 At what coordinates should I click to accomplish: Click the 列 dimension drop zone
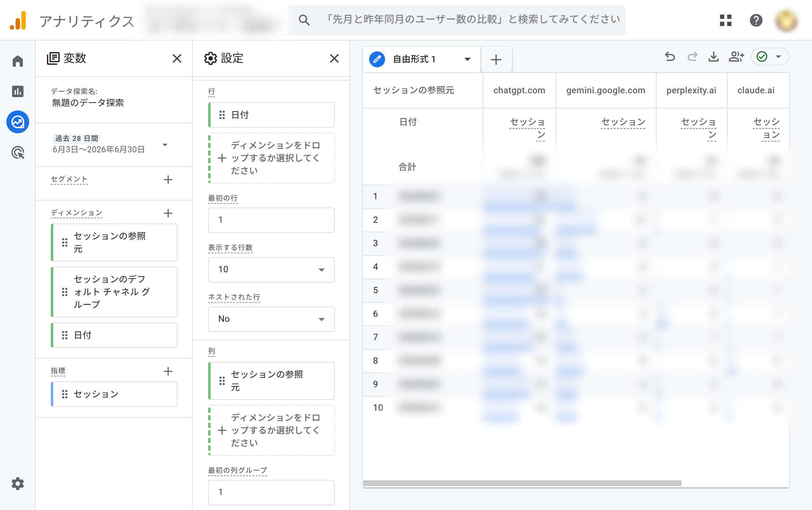(271, 430)
